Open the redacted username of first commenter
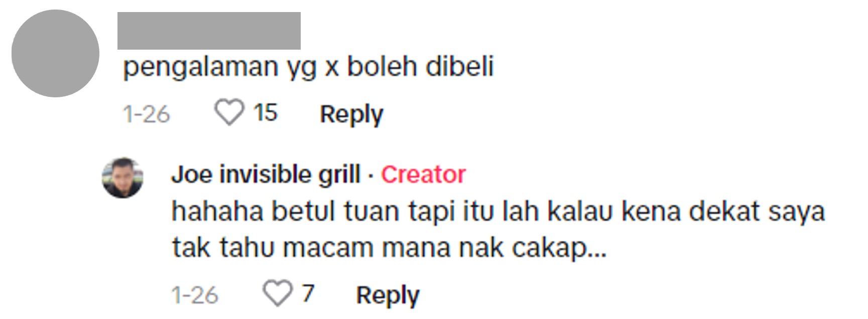 coord(209,31)
